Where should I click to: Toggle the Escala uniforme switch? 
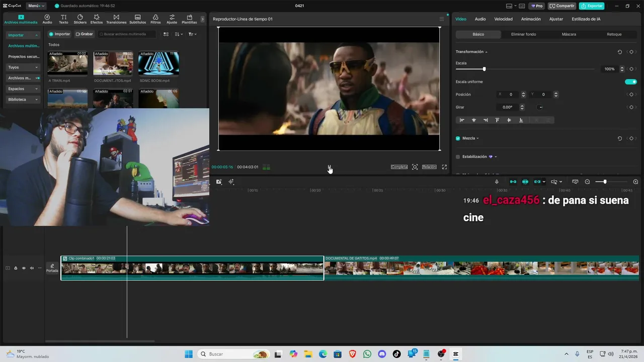[x=630, y=81]
